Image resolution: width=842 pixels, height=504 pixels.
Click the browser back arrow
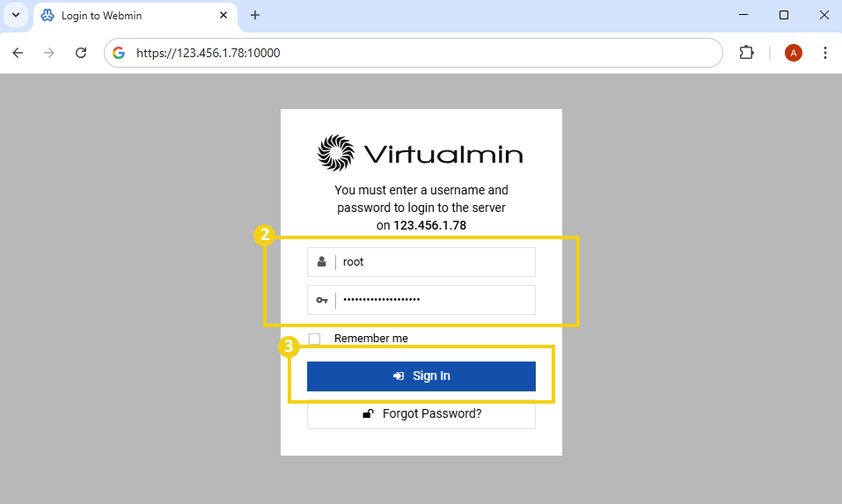point(18,53)
